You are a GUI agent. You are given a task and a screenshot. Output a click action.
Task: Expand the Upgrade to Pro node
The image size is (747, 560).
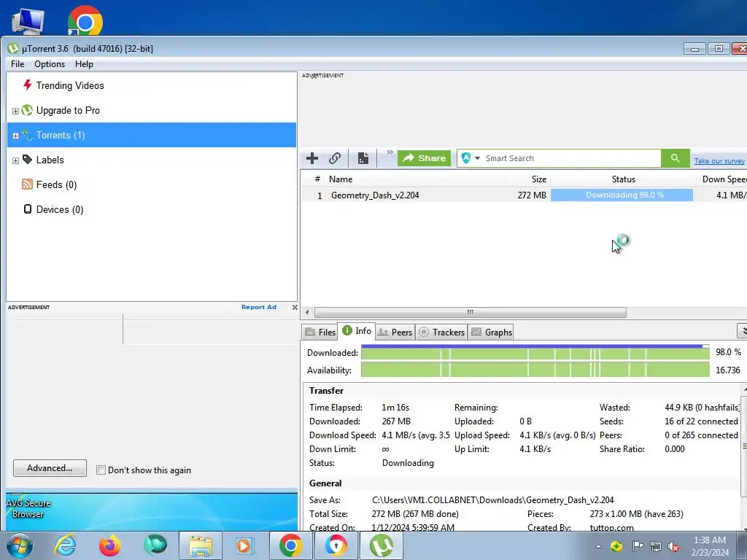[x=15, y=111]
